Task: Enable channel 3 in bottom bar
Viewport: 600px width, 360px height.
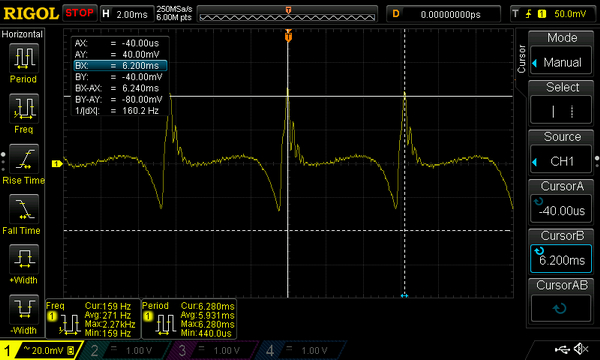Action: click(x=212, y=350)
